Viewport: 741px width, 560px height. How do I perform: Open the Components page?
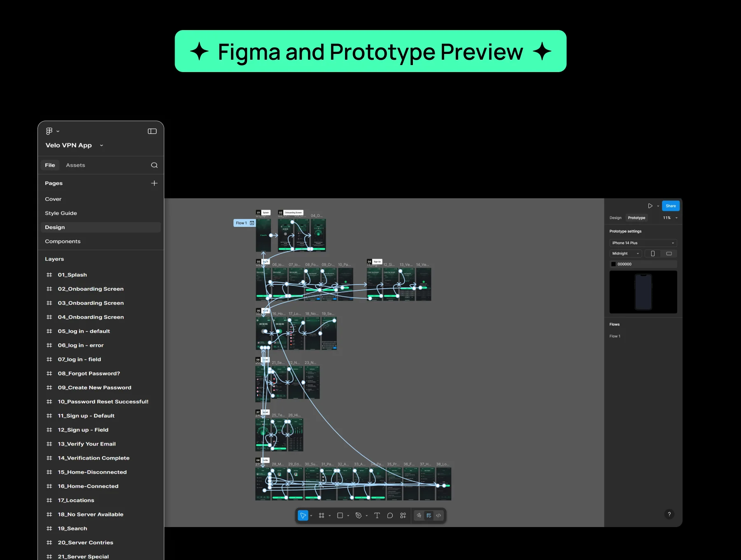click(63, 241)
